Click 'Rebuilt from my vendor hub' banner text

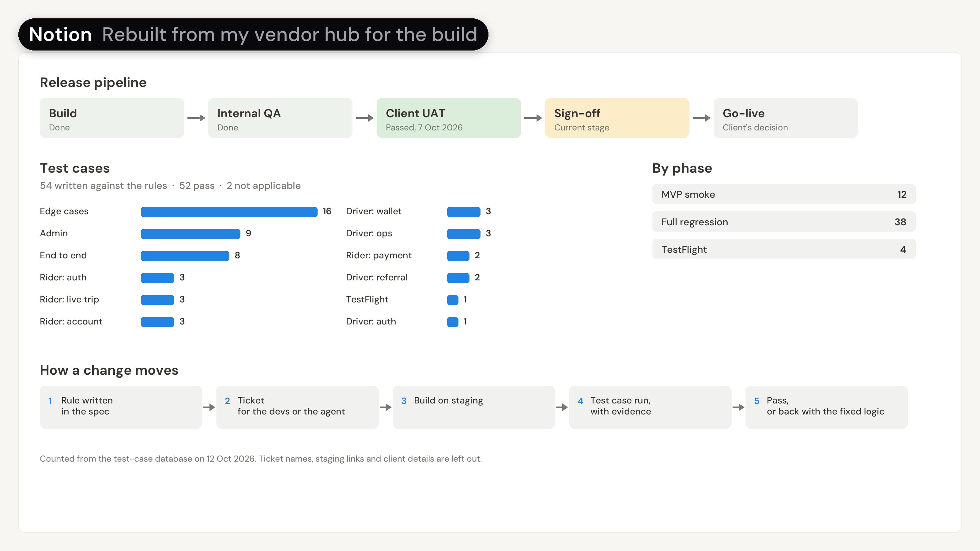click(x=289, y=35)
